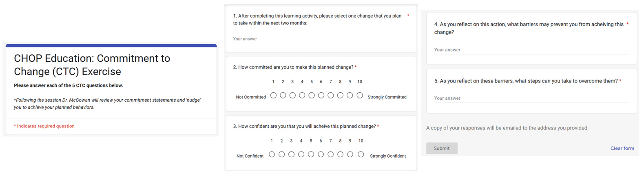
Task: Choose confidence rating 9 radio button
Action: coord(350,154)
